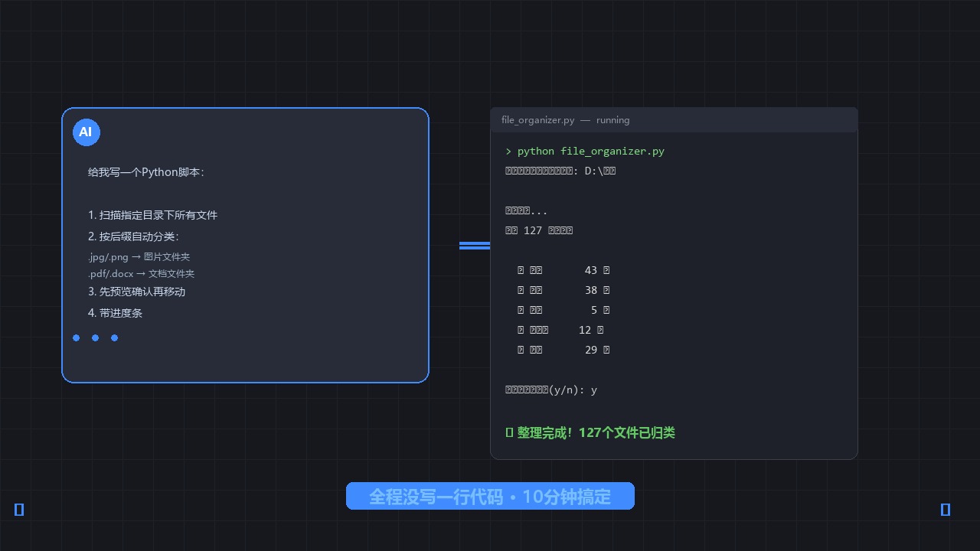
Task: Click the line "2. 按后缀自动分类:"
Action: point(133,236)
